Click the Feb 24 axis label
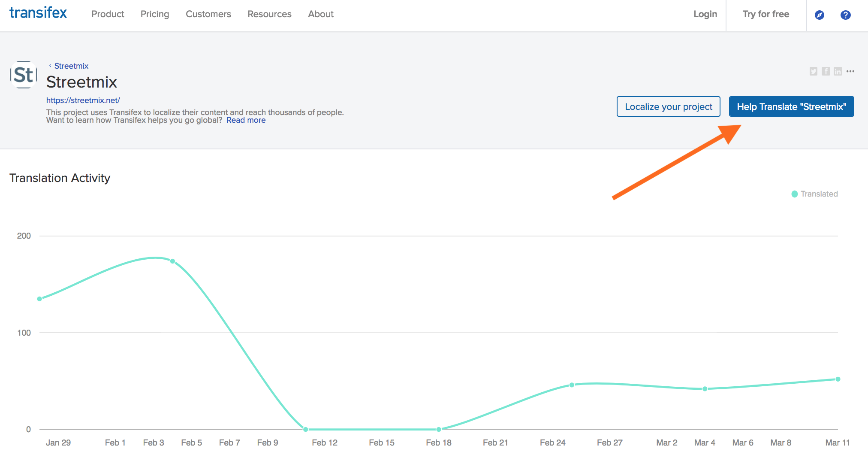The image size is (868, 473). click(x=553, y=443)
